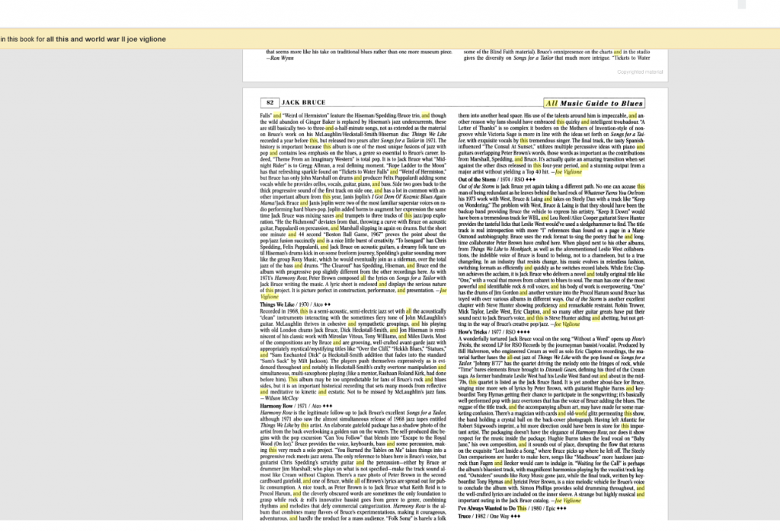780x532 pixels.
Task: Select the Things We Like album heading
Action: click(295, 304)
